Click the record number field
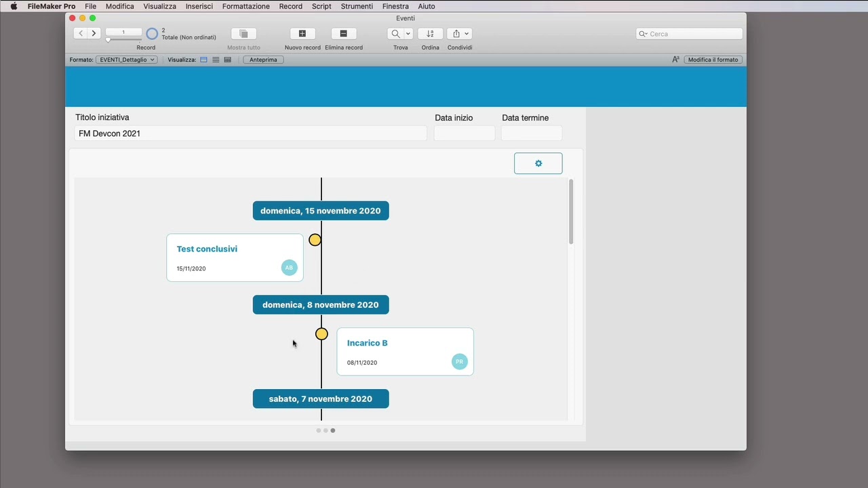868x488 pixels. [123, 32]
